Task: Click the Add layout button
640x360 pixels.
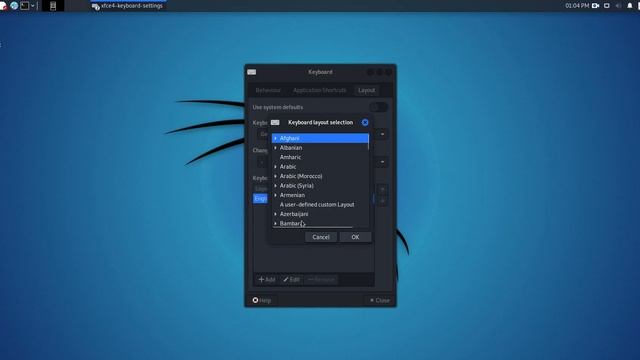Action: point(267,280)
